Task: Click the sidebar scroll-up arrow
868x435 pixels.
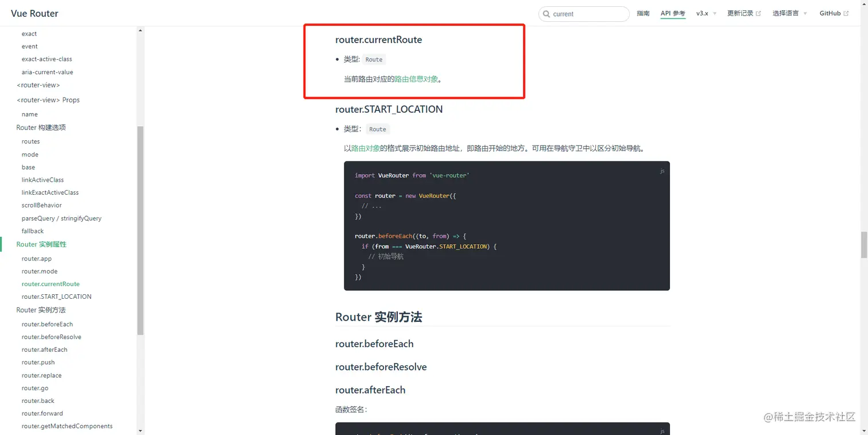Action: [141, 30]
